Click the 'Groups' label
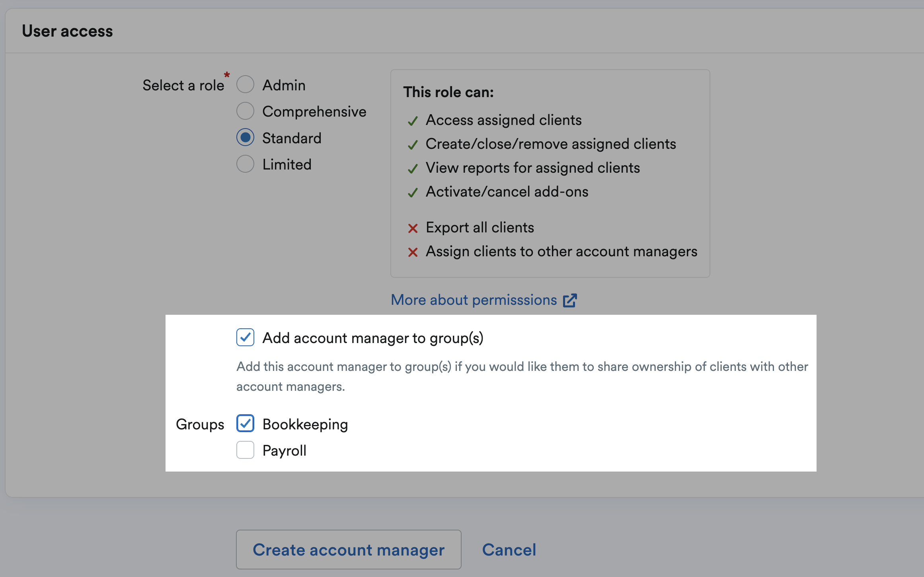The width and height of the screenshot is (924, 577). 200,424
